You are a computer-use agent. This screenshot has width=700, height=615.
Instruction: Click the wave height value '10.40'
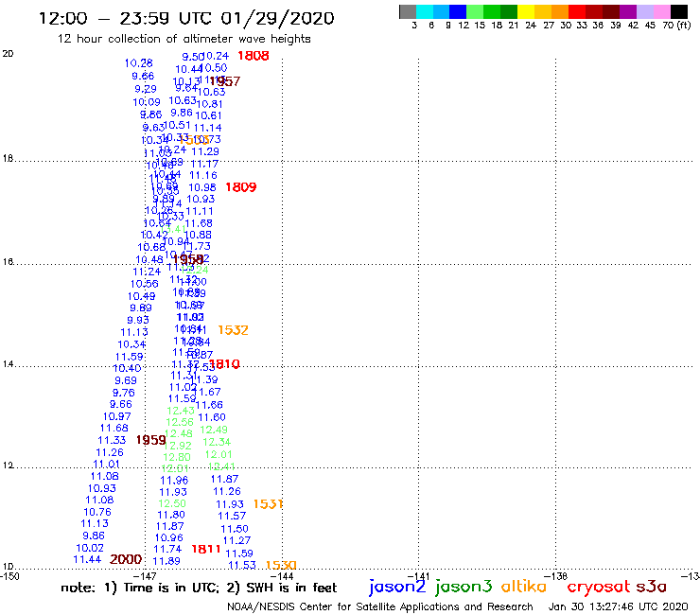click(x=128, y=368)
